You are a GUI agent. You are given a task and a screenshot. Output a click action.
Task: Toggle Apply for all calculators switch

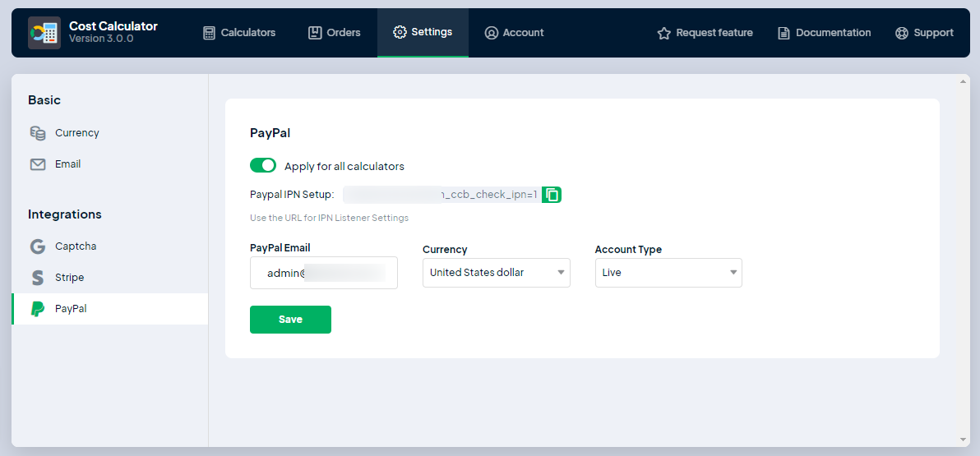coord(263,165)
